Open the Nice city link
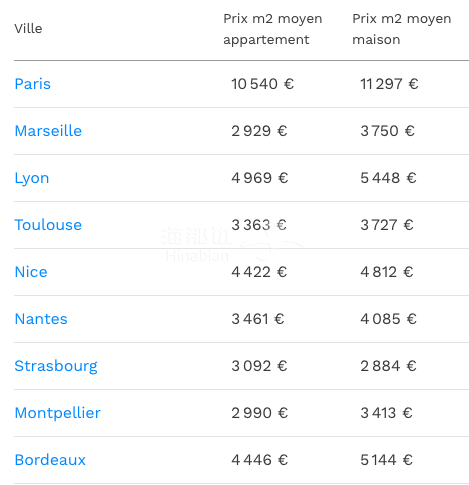 31,272
